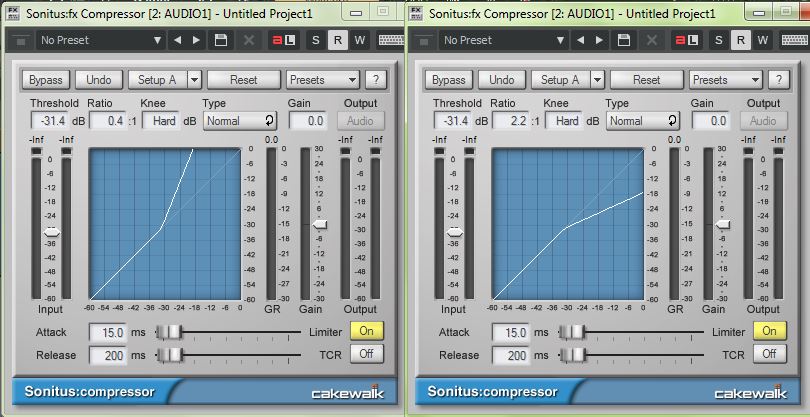
Task: Go to previous preset in right window
Action: [580, 40]
